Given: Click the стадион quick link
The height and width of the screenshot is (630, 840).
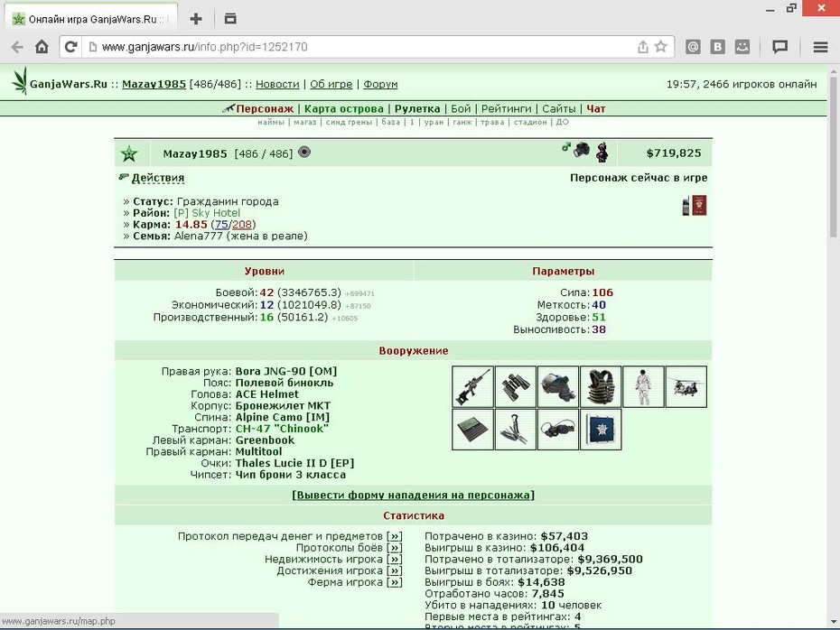Looking at the screenshot, I should tap(530, 122).
